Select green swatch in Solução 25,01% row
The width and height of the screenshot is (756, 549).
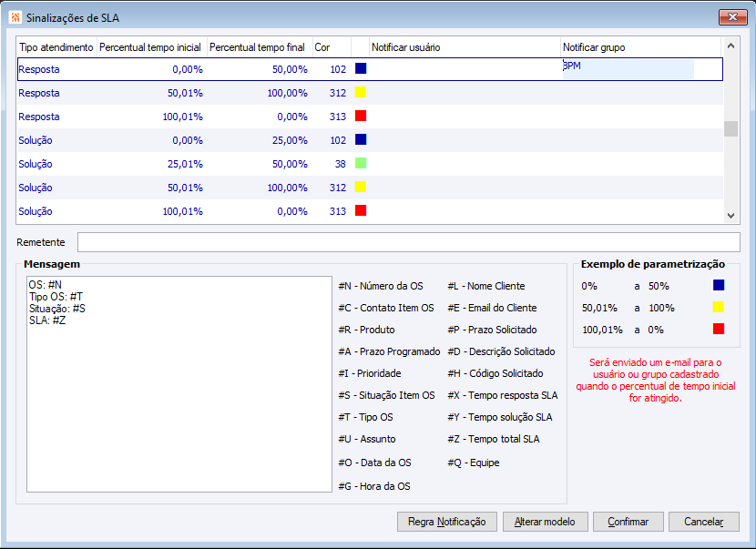(x=361, y=163)
